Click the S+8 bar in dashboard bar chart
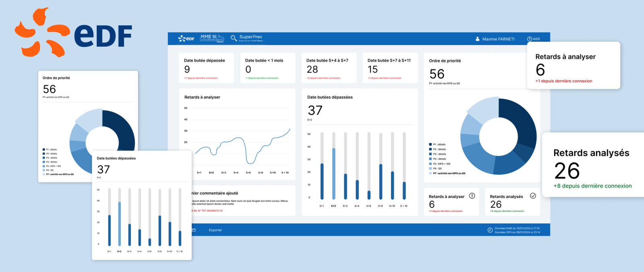 point(380,182)
